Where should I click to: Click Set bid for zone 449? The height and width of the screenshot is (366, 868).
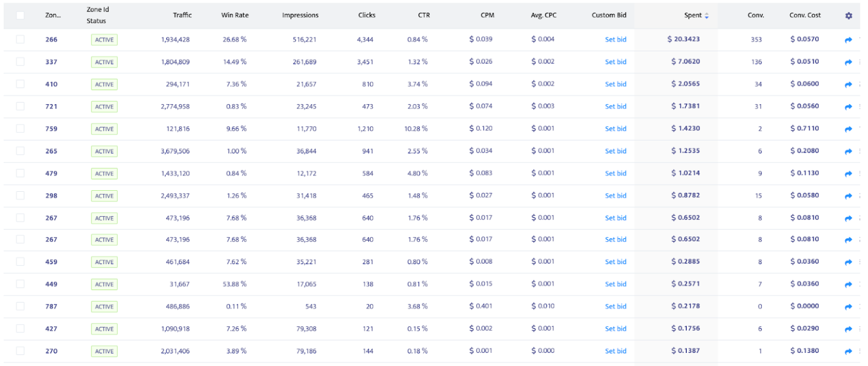coord(615,284)
